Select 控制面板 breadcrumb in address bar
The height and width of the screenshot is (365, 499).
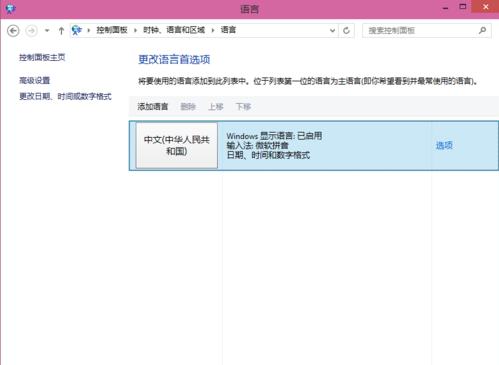(112, 30)
